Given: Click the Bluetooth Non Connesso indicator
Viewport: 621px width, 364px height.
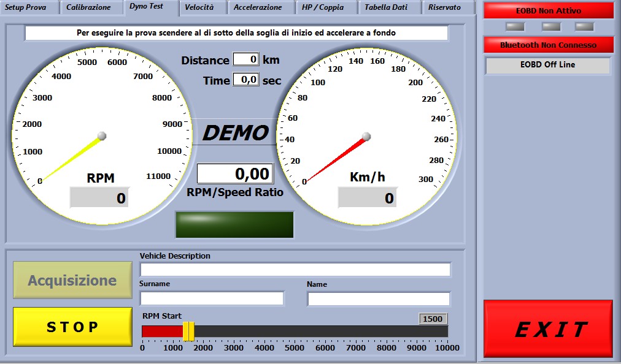Looking at the screenshot, I should [x=548, y=45].
